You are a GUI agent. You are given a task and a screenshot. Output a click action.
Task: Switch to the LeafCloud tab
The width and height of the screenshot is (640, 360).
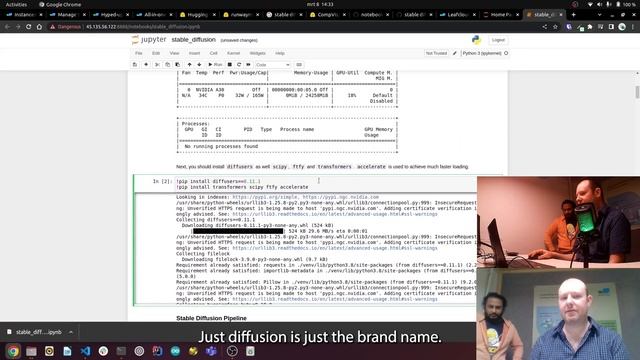[457, 15]
